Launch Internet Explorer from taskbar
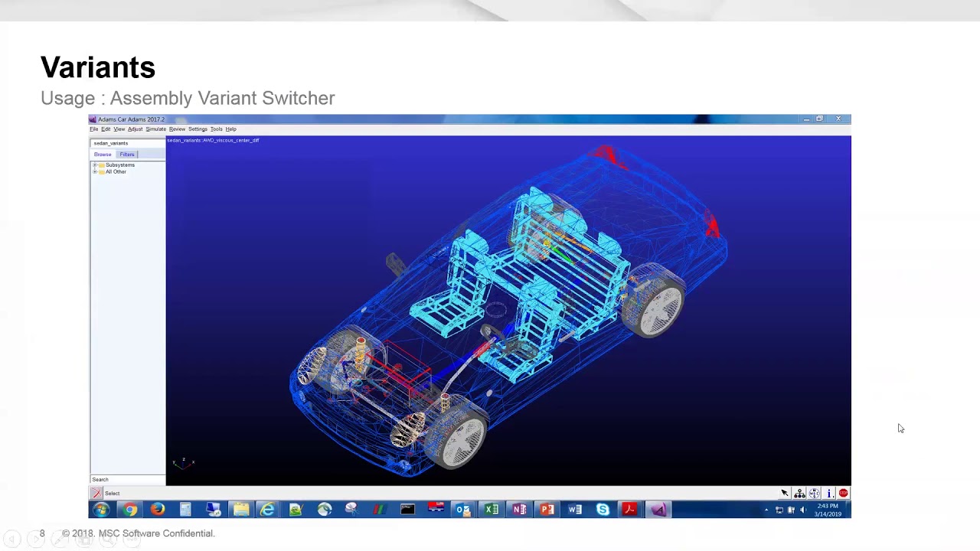This screenshot has width=980, height=551. tap(268, 510)
